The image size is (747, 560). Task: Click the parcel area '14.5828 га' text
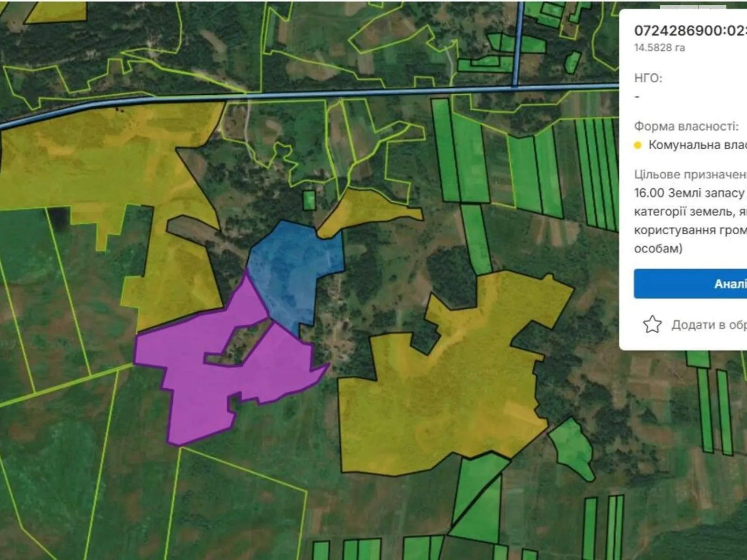(x=659, y=48)
